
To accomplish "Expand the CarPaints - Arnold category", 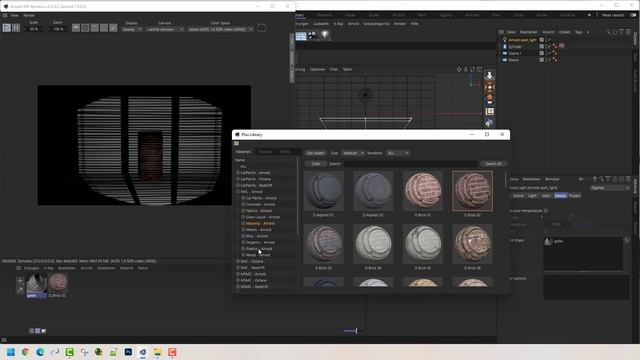I will coord(238,173).
